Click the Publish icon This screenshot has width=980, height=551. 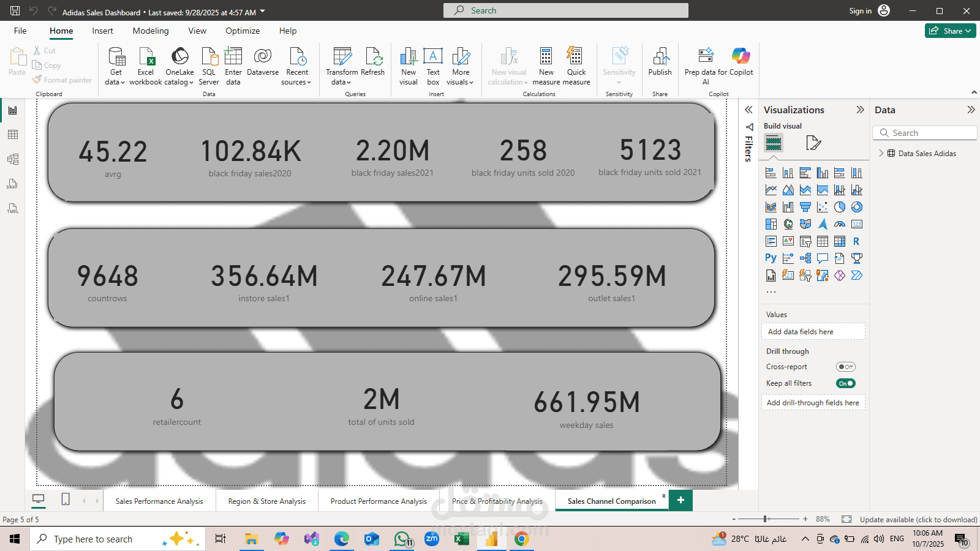click(x=660, y=57)
